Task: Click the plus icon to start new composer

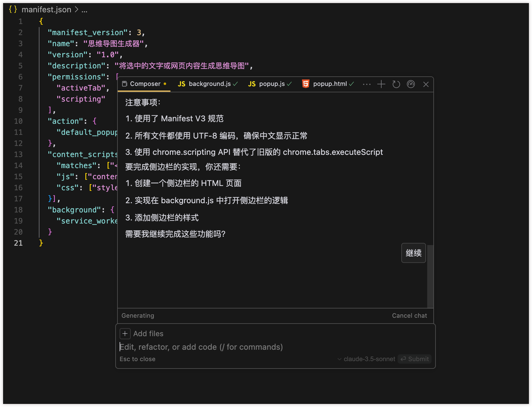Action: point(381,84)
